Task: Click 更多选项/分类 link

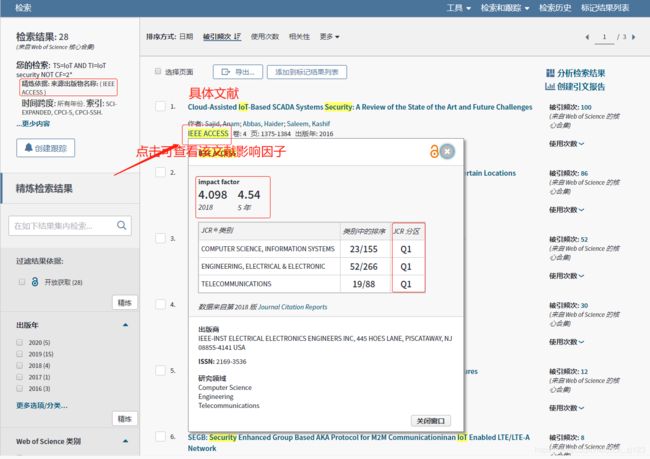Action: 42,405
